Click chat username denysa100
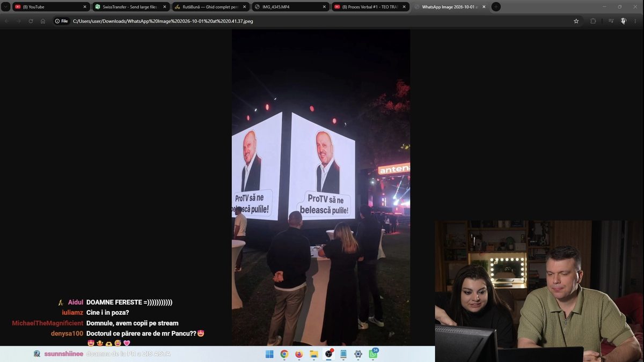Viewport: 644px width, 362px height. (67, 334)
